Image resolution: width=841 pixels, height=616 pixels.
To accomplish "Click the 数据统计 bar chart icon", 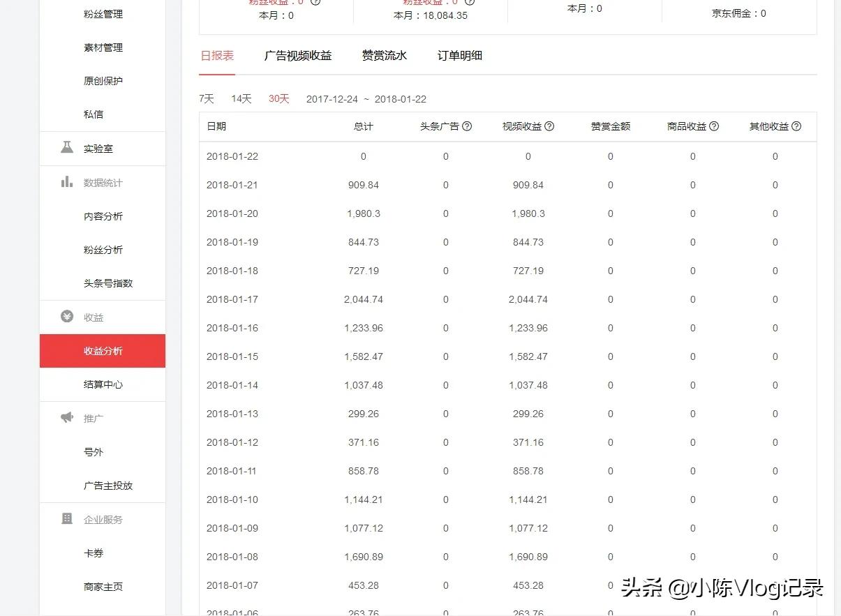I will pyautogui.click(x=67, y=182).
